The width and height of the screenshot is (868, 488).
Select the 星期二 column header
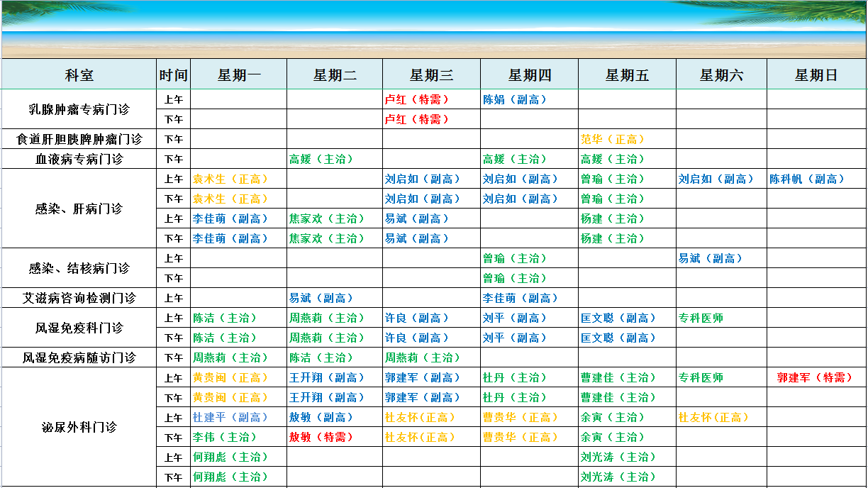(335, 74)
